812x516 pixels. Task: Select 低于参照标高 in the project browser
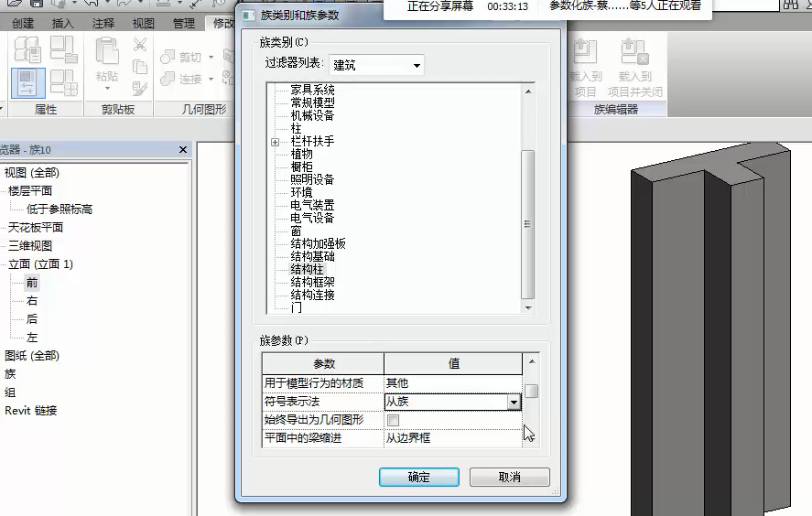[59, 210]
